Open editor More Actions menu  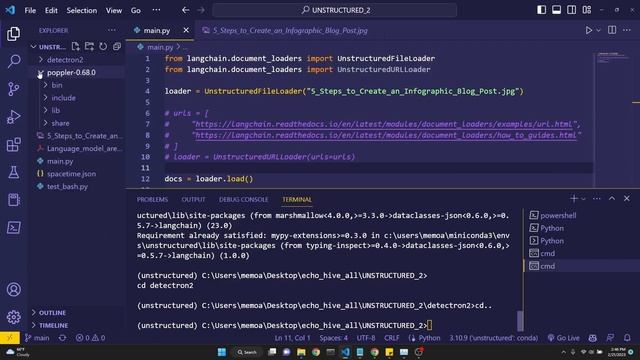[627, 30]
